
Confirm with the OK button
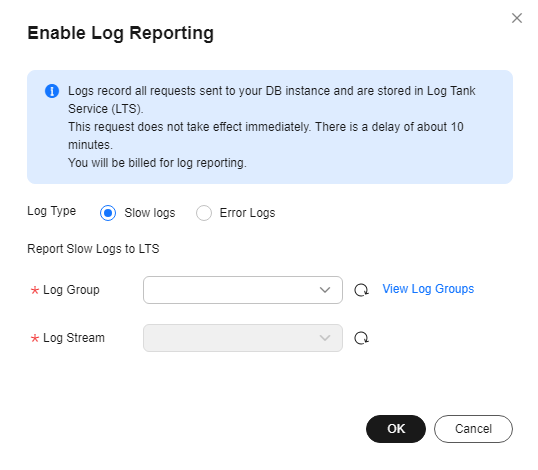(396, 429)
